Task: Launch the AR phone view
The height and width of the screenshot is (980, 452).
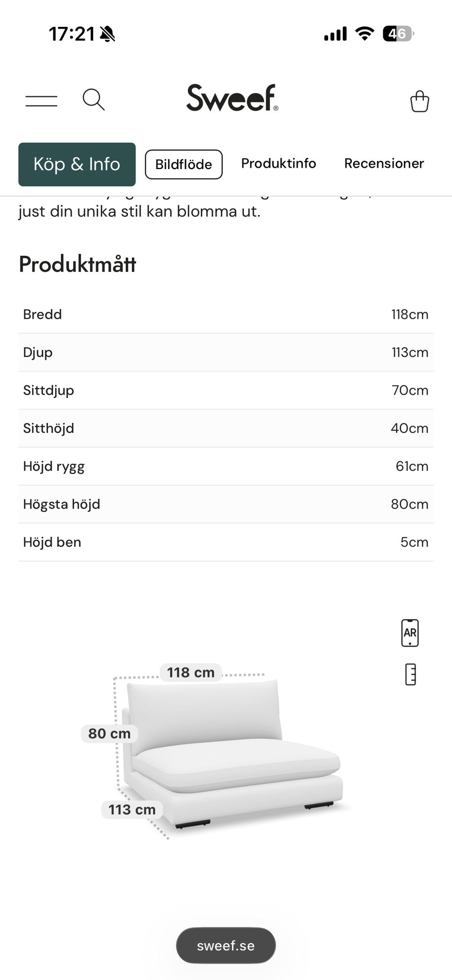Action: point(410,633)
